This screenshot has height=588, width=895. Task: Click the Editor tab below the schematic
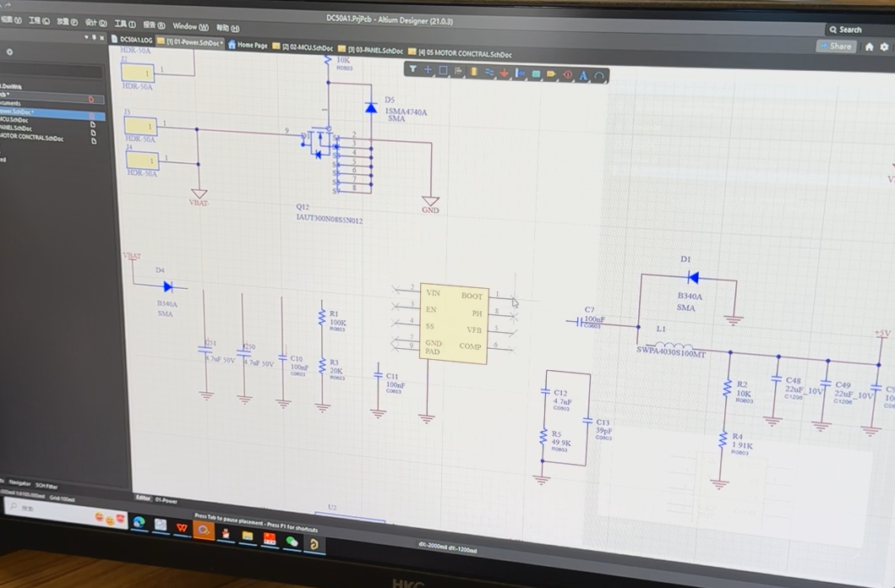point(143,498)
